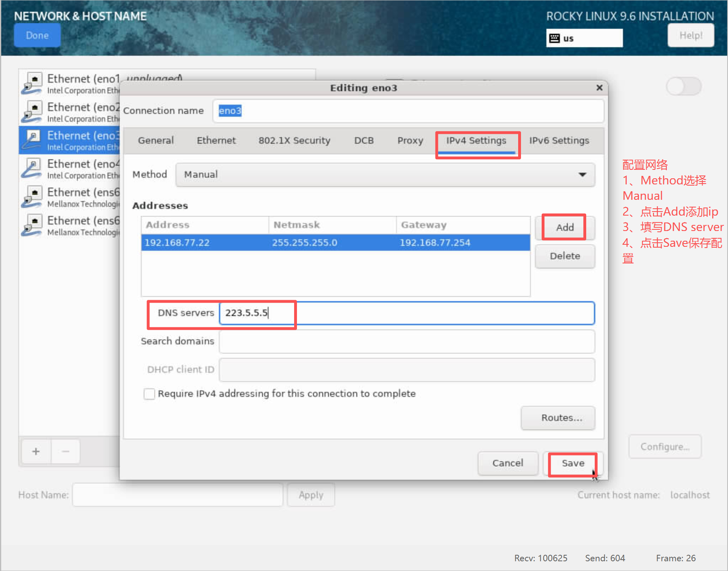This screenshot has width=728, height=571.
Task: Click the eno1 unplugged Ethernet adapter icon
Action: point(32,83)
